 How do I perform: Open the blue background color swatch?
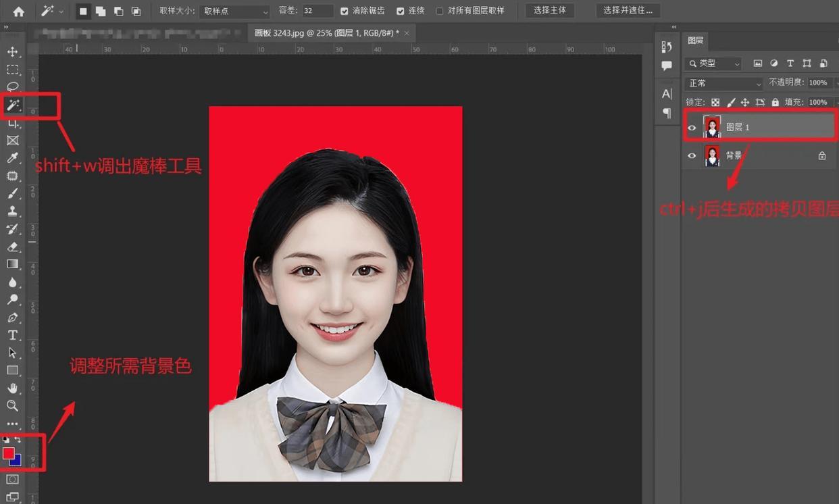[x=17, y=461]
